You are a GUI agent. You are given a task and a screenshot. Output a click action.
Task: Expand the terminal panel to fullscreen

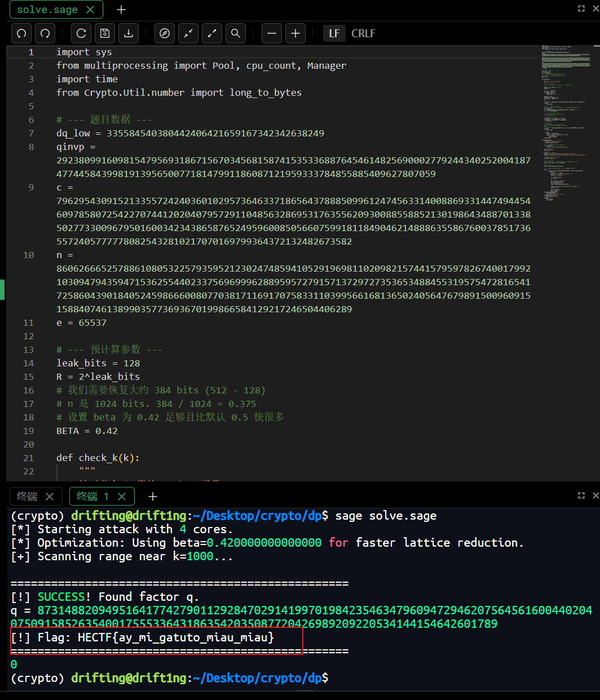(581, 495)
